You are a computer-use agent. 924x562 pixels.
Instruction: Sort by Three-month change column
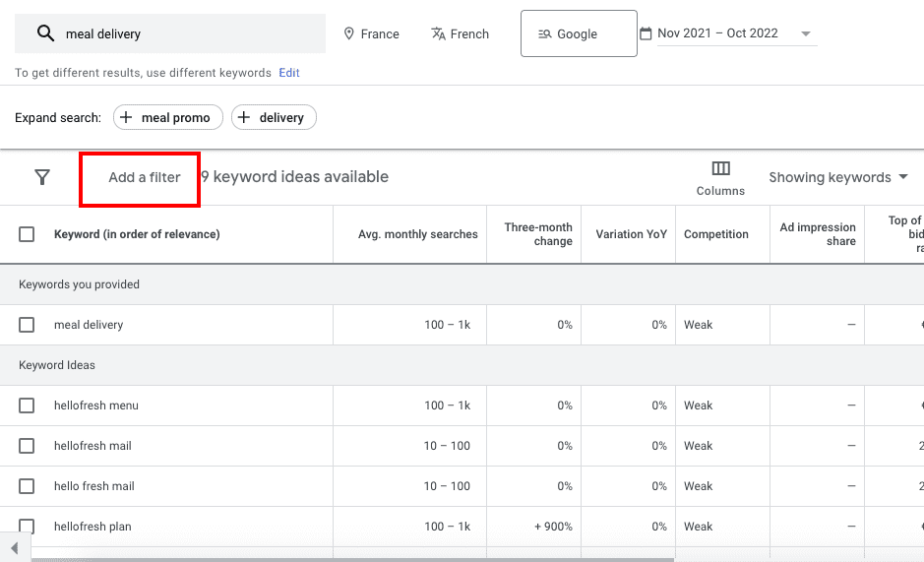(x=538, y=234)
